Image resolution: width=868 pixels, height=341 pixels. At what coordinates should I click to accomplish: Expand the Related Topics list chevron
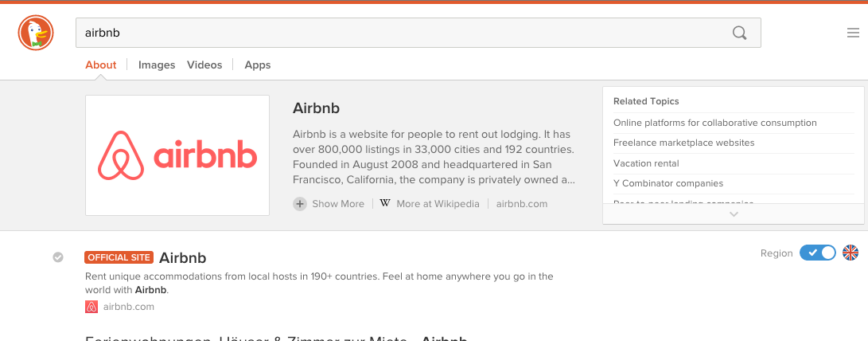tap(734, 214)
